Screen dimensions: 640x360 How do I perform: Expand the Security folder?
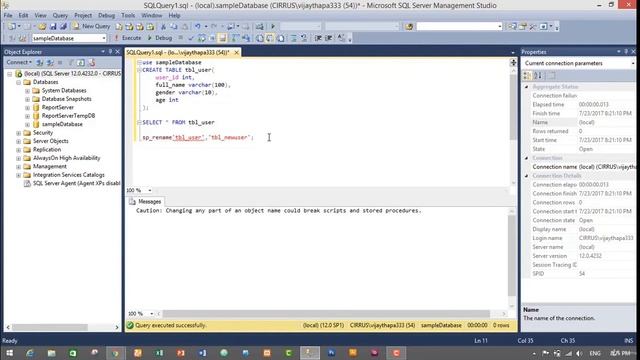[18, 133]
